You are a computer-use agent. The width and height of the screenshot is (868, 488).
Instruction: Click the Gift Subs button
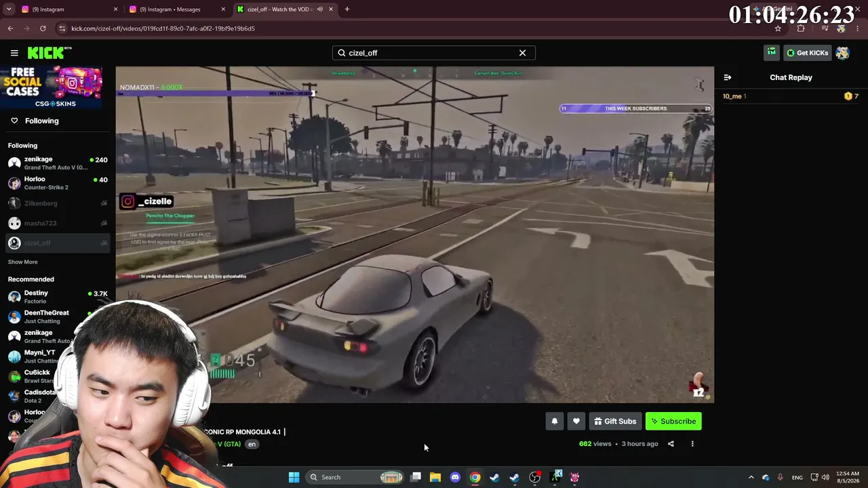(616, 422)
